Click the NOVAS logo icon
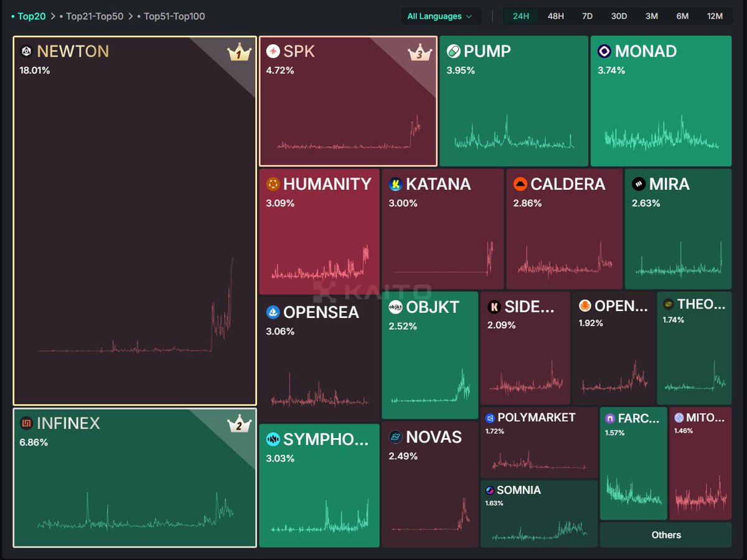This screenshot has width=747, height=560. coord(395,437)
